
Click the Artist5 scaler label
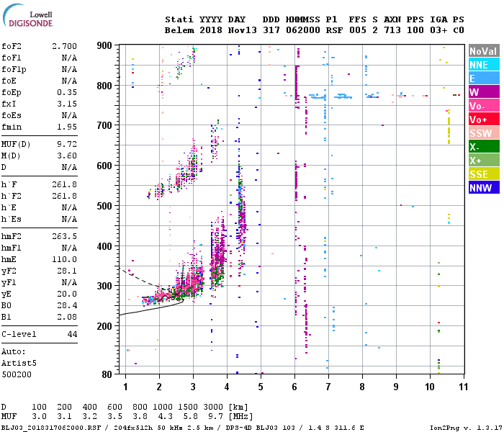[19, 363]
